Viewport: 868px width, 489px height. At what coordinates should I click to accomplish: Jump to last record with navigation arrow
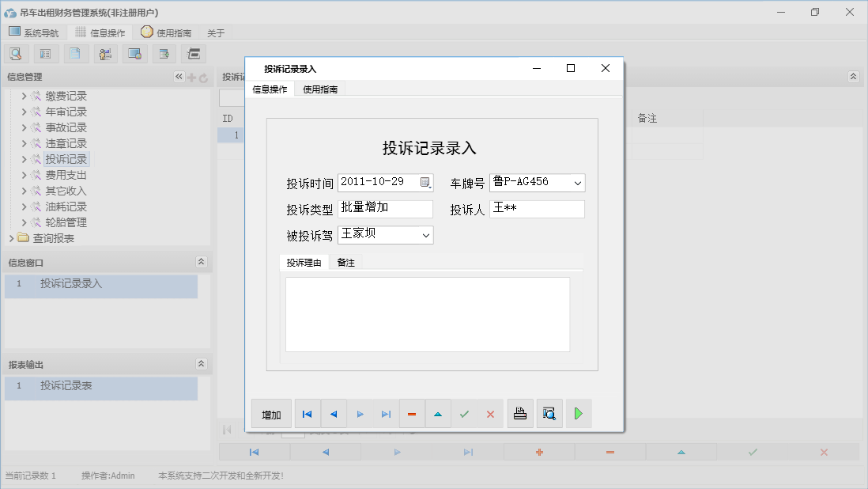(x=386, y=413)
